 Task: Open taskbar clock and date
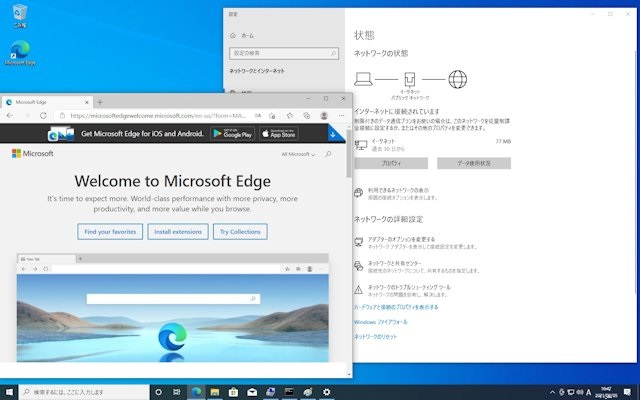coord(606,392)
